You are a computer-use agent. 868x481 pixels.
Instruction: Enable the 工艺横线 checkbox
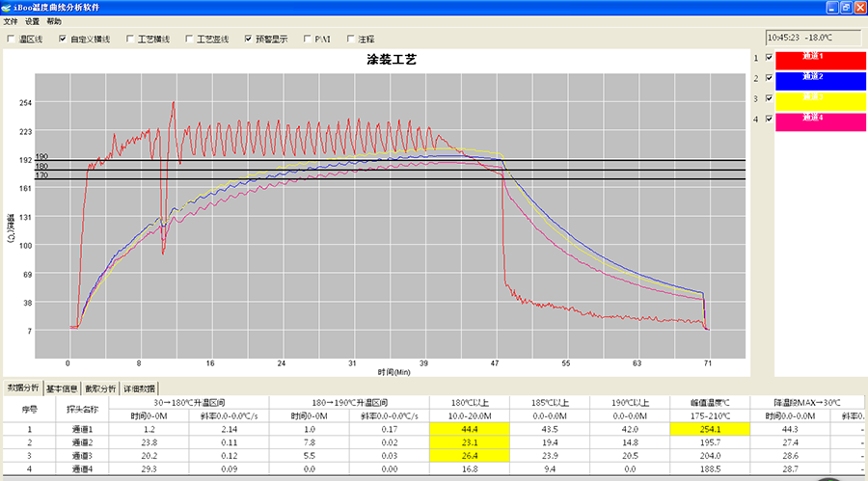pos(130,40)
